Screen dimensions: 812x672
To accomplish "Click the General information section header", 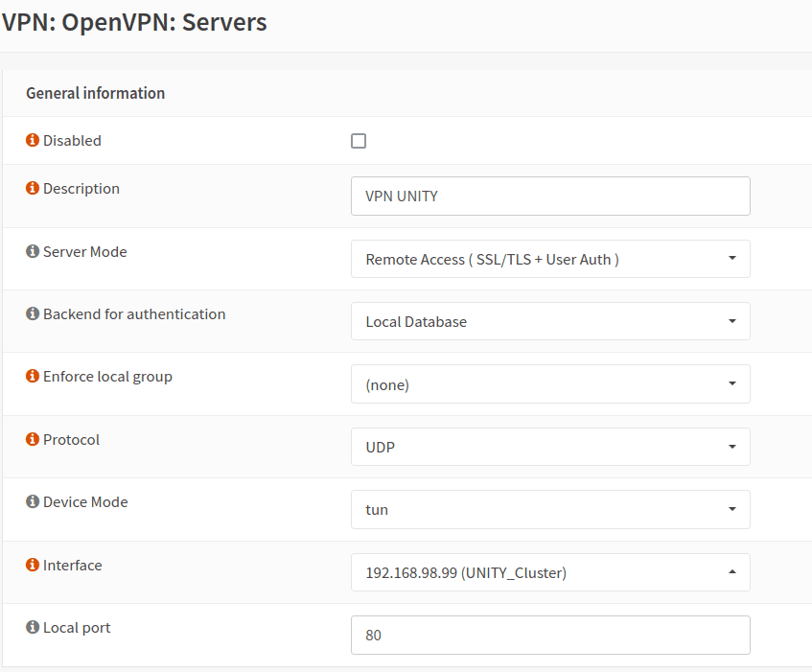I will 96,93.
